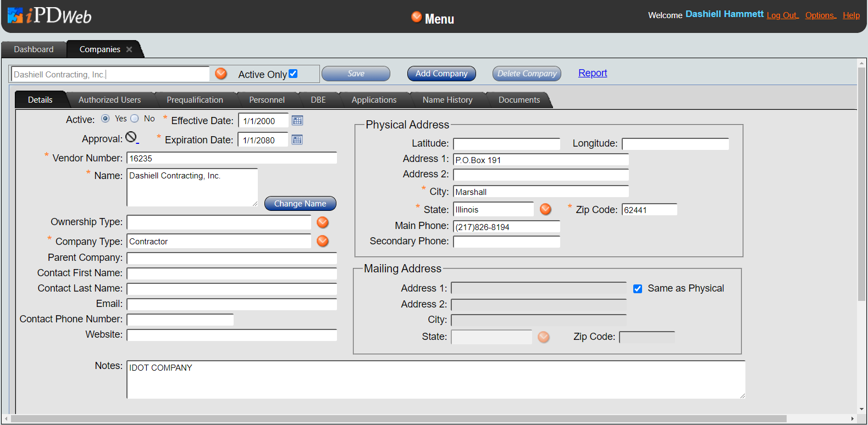Toggle the Active Only checkbox
This screenshot has height=425, width=868.
point(293,74)
